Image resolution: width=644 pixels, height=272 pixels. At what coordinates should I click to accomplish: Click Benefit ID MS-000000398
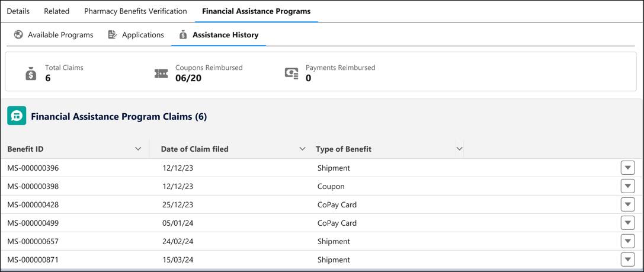pos(33,186)
